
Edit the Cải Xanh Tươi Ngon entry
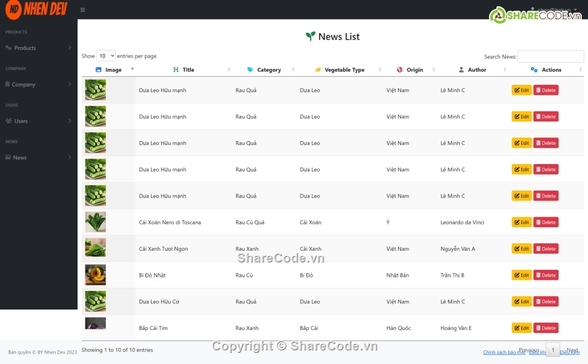pyautogui.click(x=522, y=248)
